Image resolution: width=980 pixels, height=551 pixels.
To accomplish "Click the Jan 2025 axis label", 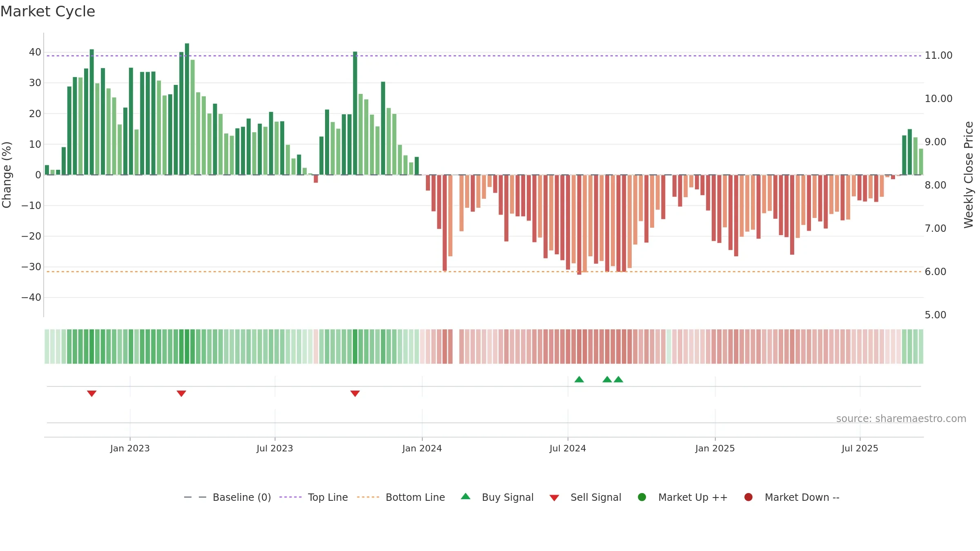I will [x=715, y=448].
